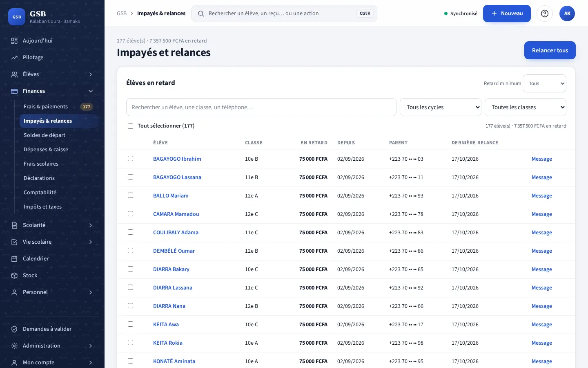Collapse the Finances section chevron
Viewport: 588px width, 368px height.
(x=91, y=91)
